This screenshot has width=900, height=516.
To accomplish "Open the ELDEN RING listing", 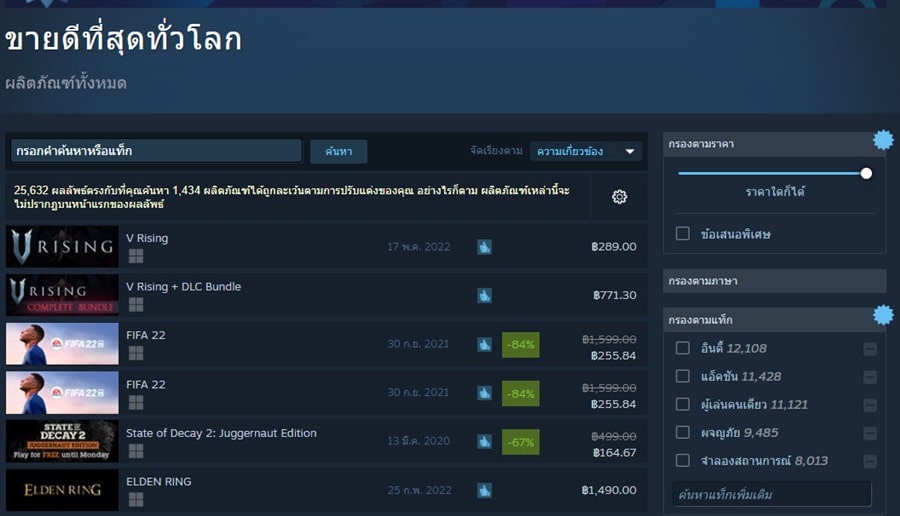I will [x=158, y=482].
